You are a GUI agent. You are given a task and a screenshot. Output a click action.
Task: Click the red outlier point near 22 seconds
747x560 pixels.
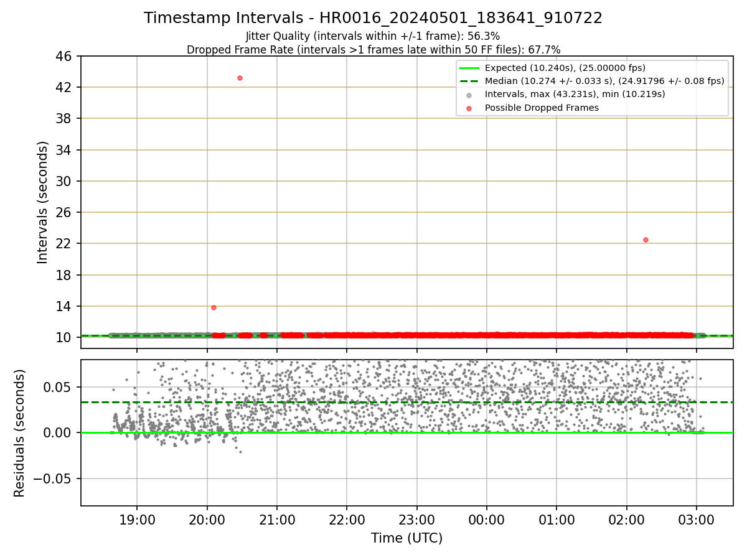[646, 240]
